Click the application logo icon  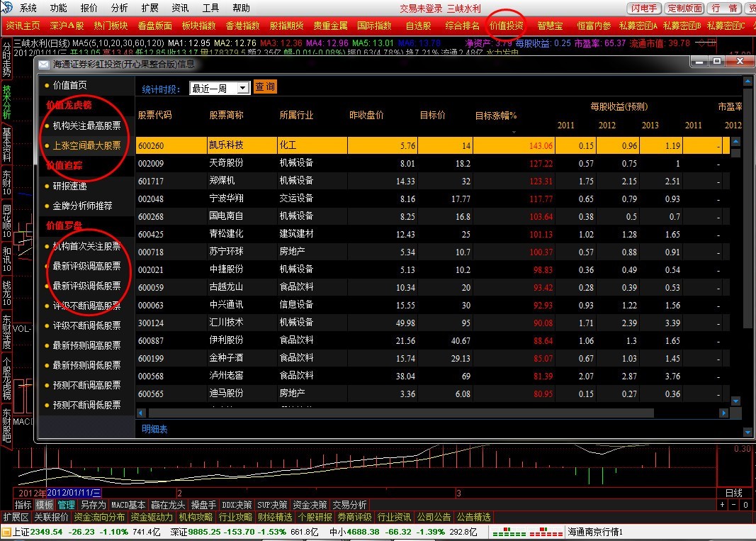[7, 7]
